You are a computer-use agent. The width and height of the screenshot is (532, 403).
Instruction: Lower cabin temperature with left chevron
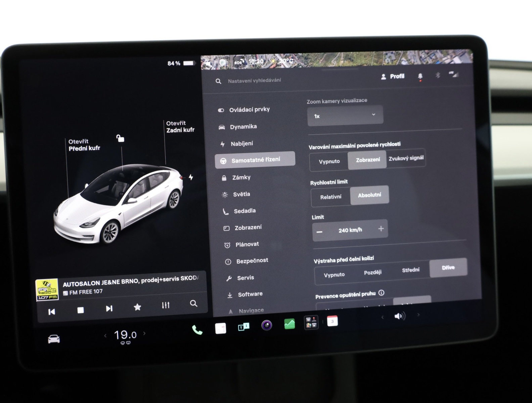[x=105, y=335]
